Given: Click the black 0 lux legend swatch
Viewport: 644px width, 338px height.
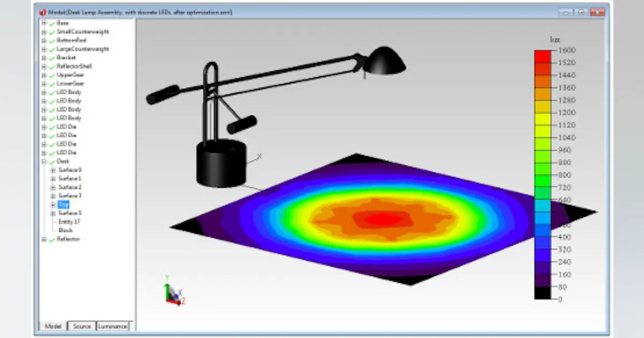Looking at the screenshot, I should tap(543, 293).
